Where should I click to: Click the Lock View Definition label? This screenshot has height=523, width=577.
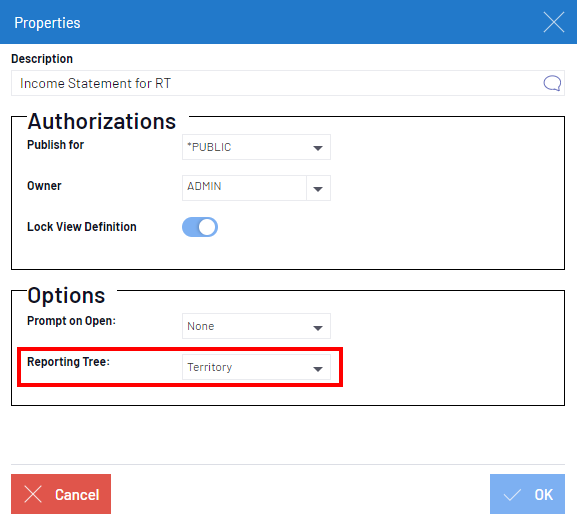[x=82, y=227]
